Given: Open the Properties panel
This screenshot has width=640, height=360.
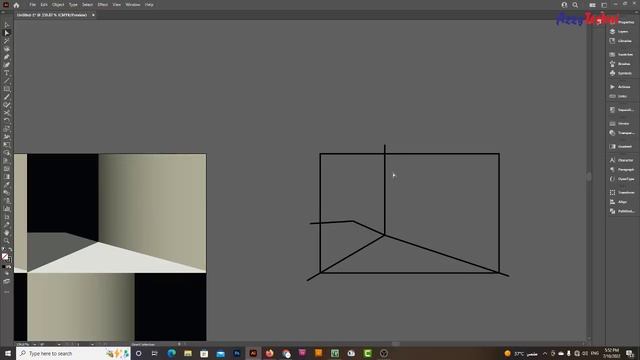Looking at the screenshot, I should coord(622,22).
